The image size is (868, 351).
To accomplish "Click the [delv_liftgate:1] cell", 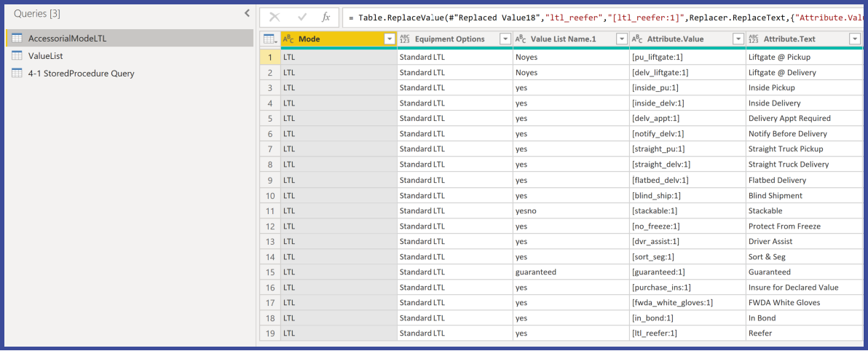I will click(x=687, y=73).
